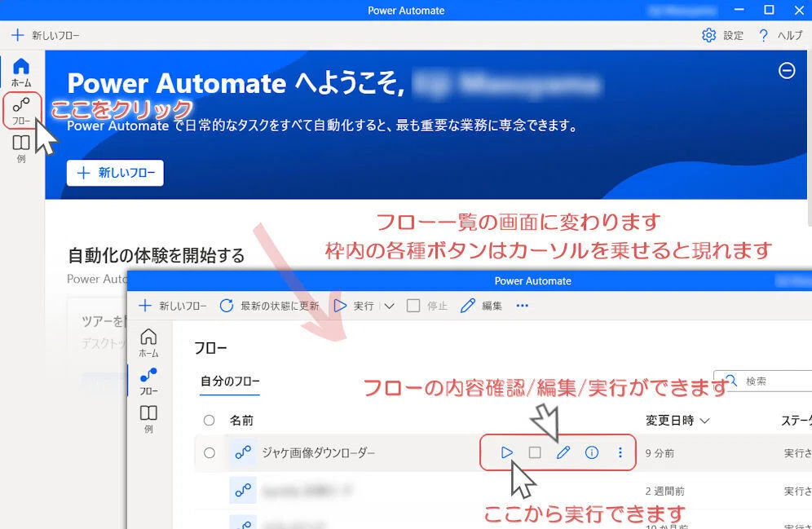
Task: Switch to 自分のフロー tab
Action: click(230, 381)
